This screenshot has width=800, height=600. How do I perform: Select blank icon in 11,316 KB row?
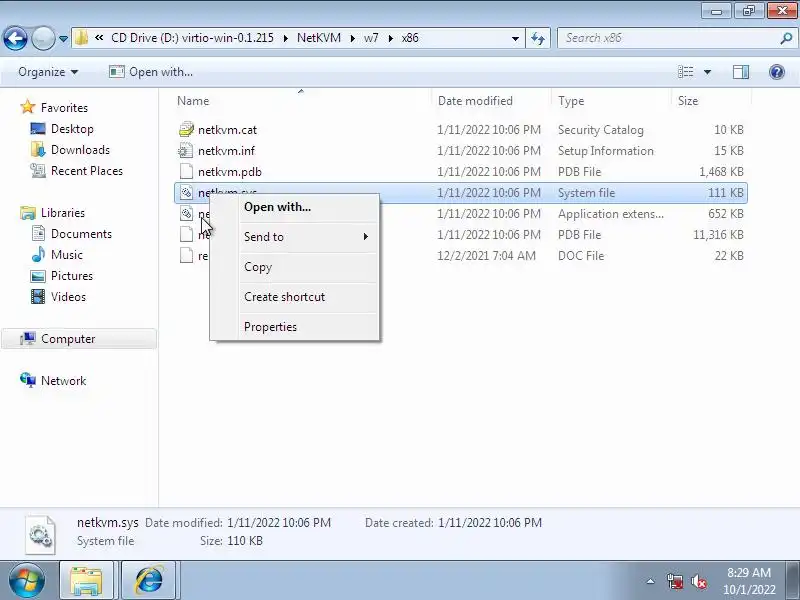click(x=186, y=234)
